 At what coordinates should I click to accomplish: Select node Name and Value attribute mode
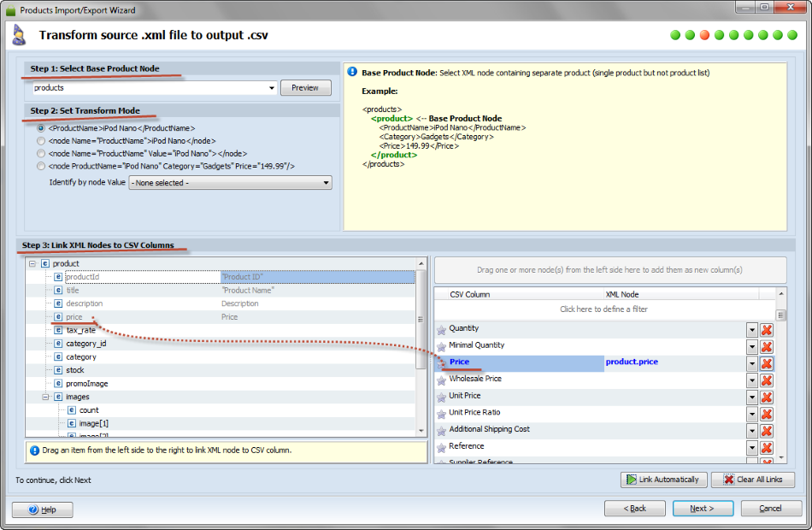41,153
